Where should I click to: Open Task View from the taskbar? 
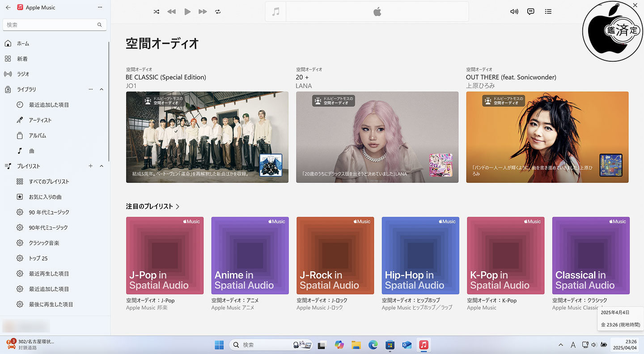pyautogui.click(x=322, y=345)
